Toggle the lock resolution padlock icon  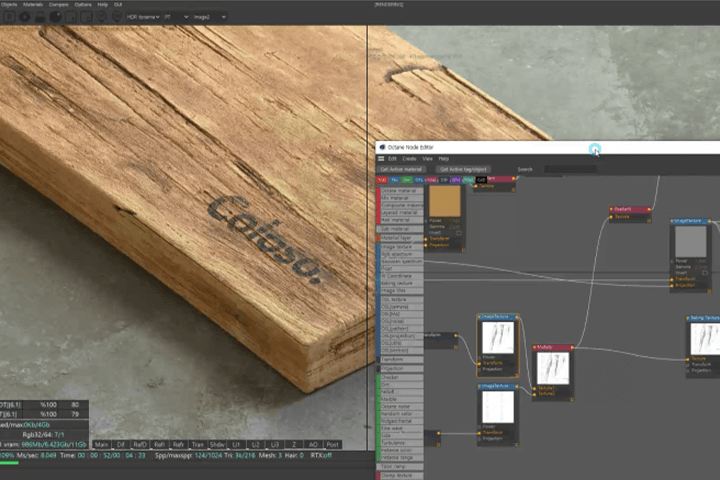coord(40,17)
